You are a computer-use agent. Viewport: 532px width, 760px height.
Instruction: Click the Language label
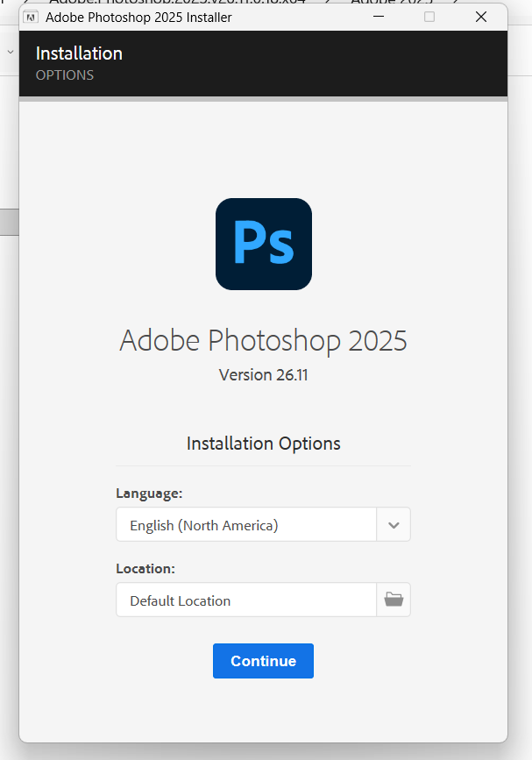149,494
